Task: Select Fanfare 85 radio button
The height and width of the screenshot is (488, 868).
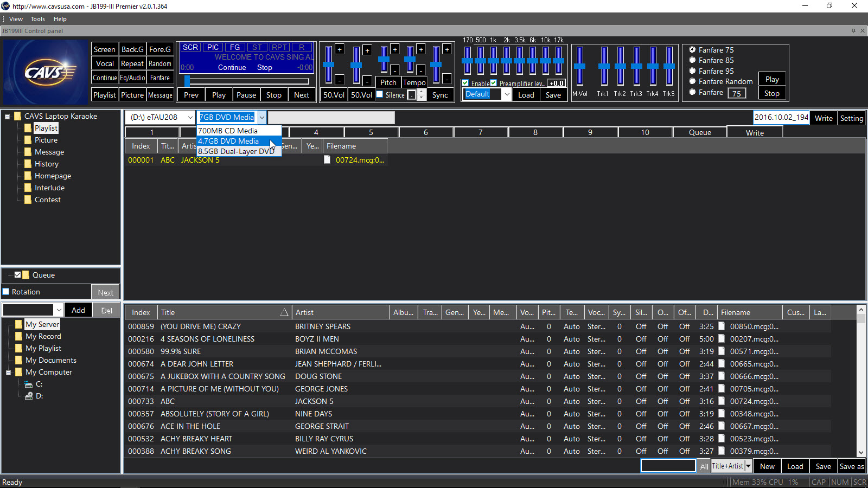Action: tap(692, 60)
